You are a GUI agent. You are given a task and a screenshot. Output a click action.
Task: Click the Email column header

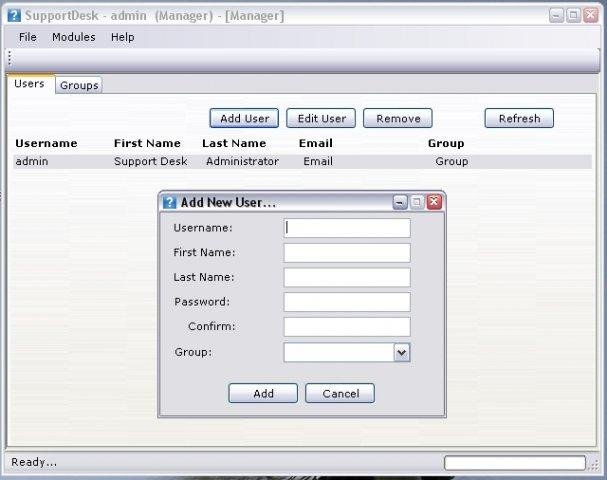[316, 143]
